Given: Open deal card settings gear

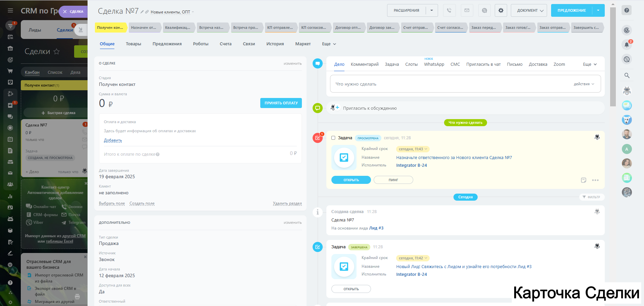Looking at the screenshot, I should [501, 10].
